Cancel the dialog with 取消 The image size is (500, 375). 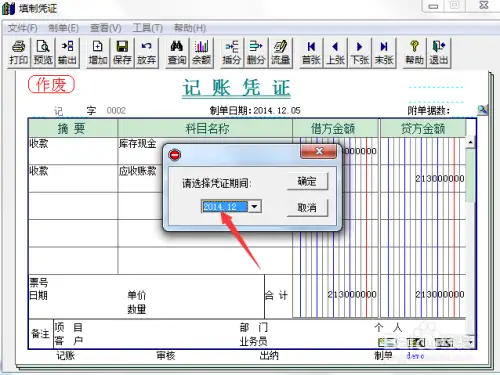click(307, 208)
